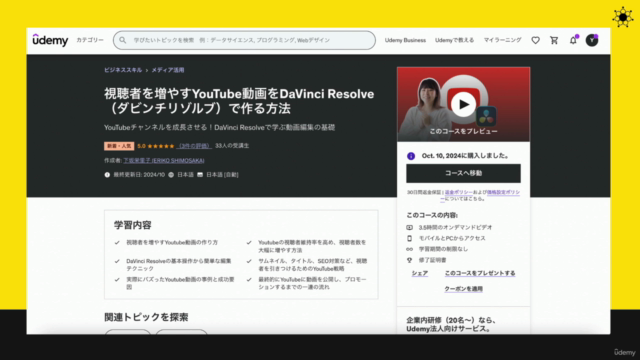
Task: Open instructor ERIKO SHIMOSAKA's profile link
Action: click(x=164, y=161)
